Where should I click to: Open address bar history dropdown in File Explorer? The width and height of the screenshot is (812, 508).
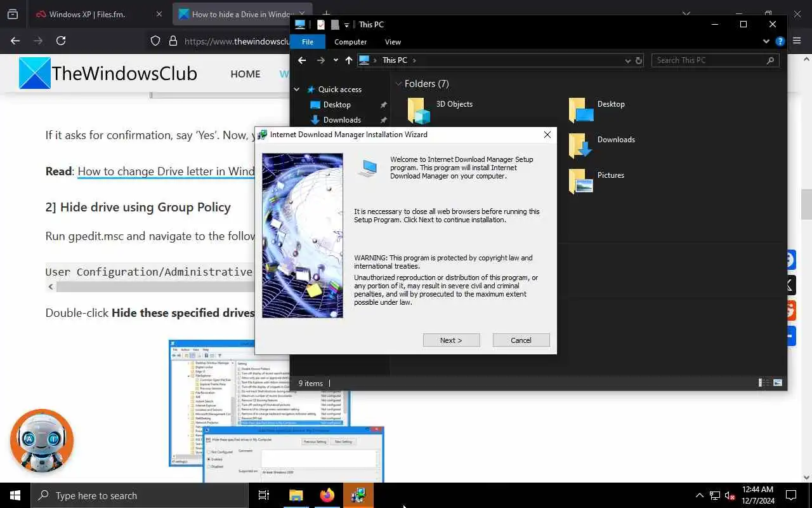tap(628, 60)
